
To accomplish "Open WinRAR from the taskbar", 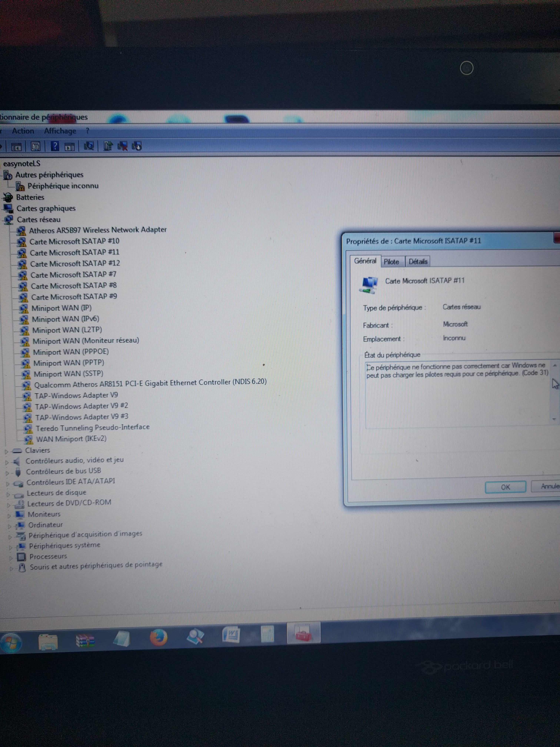I will (x=85, y=640).
